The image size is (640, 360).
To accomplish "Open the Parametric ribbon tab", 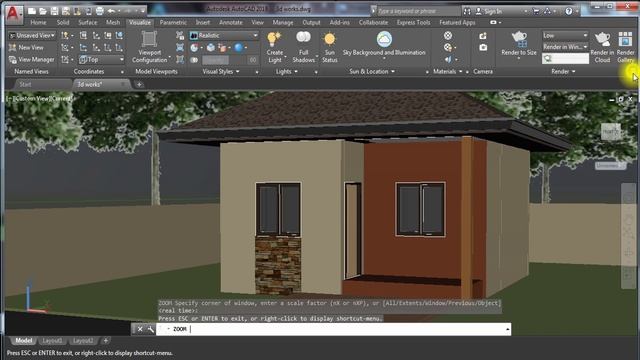I will click(x=173, y=22).
